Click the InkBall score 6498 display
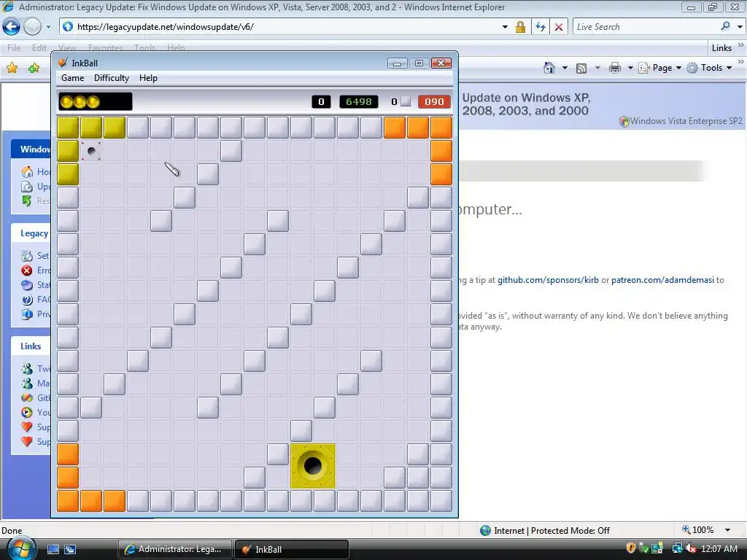This screenshot has height=560, width=747. (x=359, y=101)
